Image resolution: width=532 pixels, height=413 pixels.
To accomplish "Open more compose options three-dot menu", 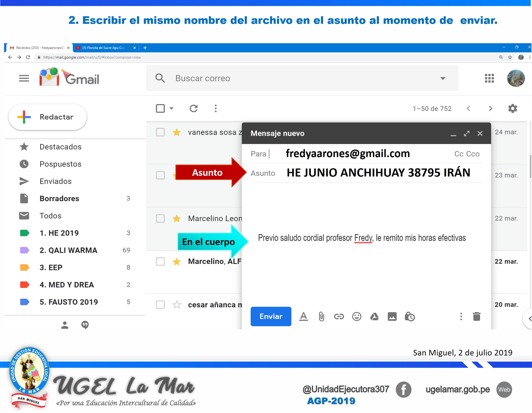I will [x=461, y=317].
